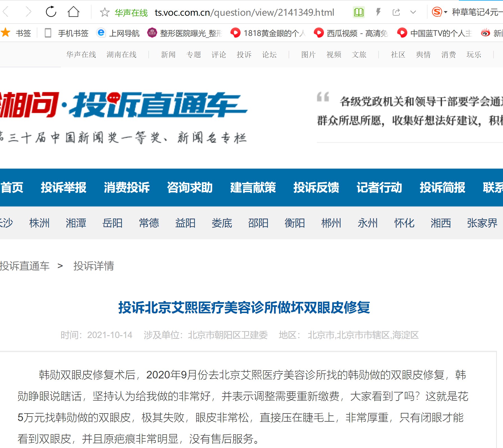
Task: Open 舆情 in top navigation
Action: [x=423, y=54]
